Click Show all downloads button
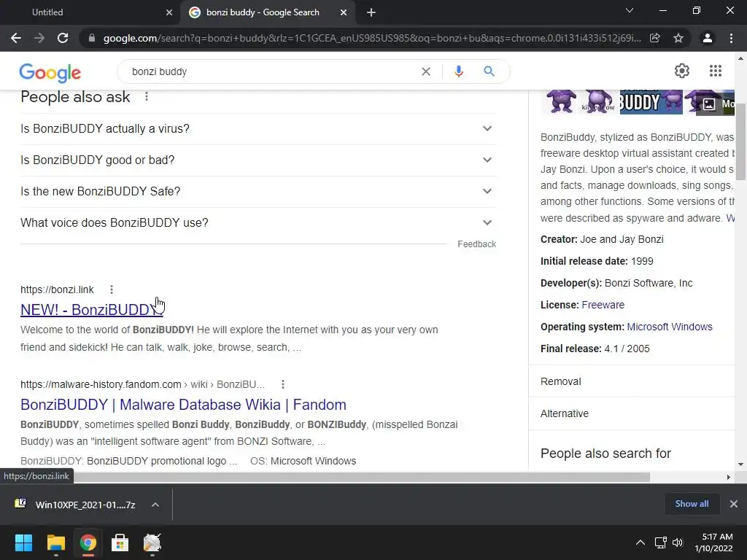 (x=692, y=504)
